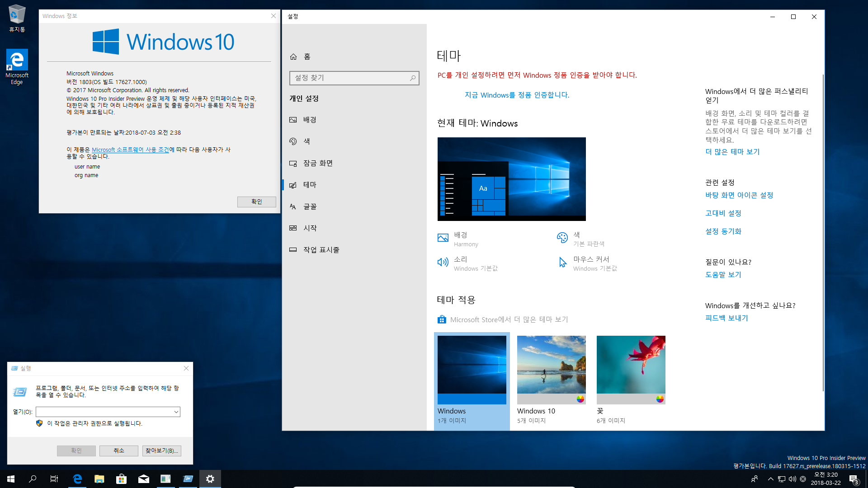Select 배경 (Background) in Settings sidebar

point(354,120)
